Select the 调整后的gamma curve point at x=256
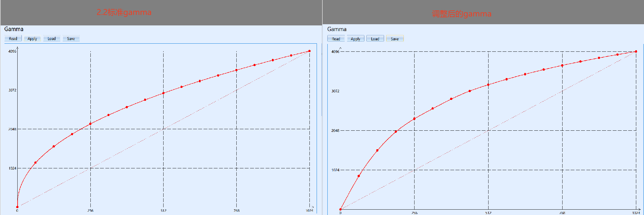This screenshot has height=215, width=644. (414, 119)
